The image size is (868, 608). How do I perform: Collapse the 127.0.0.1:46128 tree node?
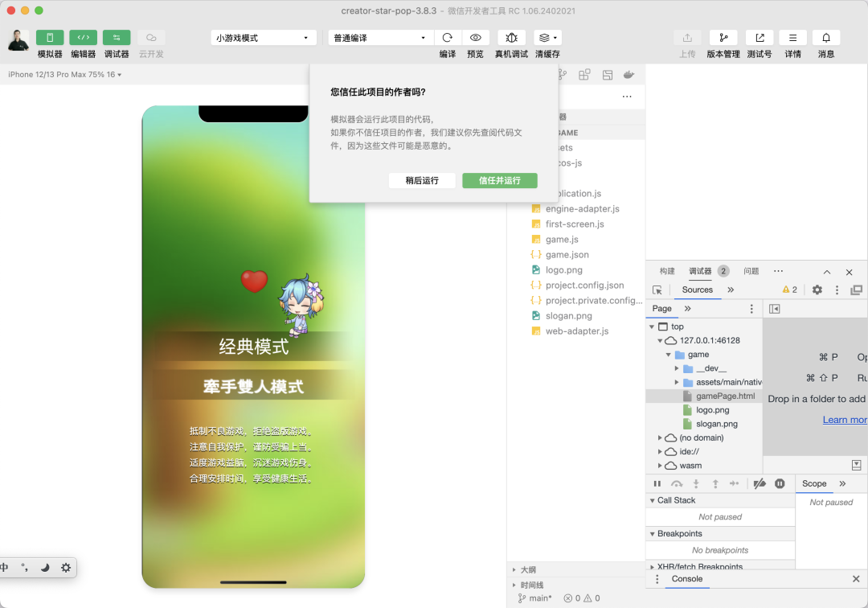tap(660, 340)
